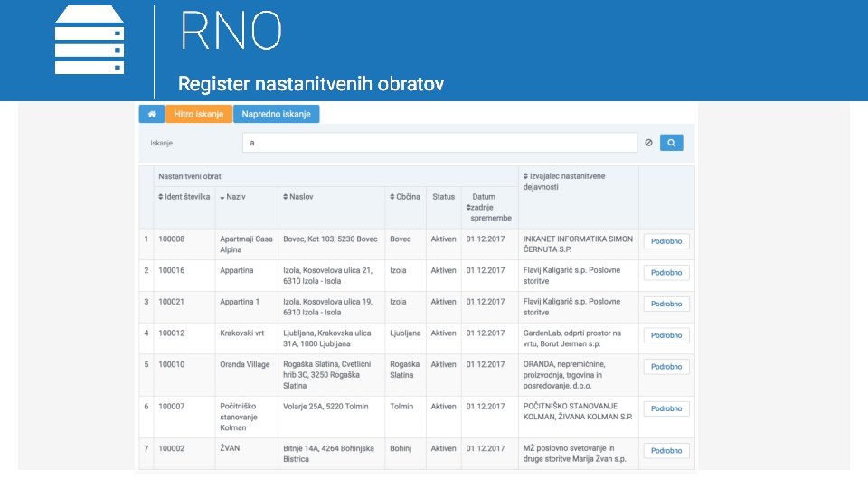Select ident number 100007

[172, 407]
